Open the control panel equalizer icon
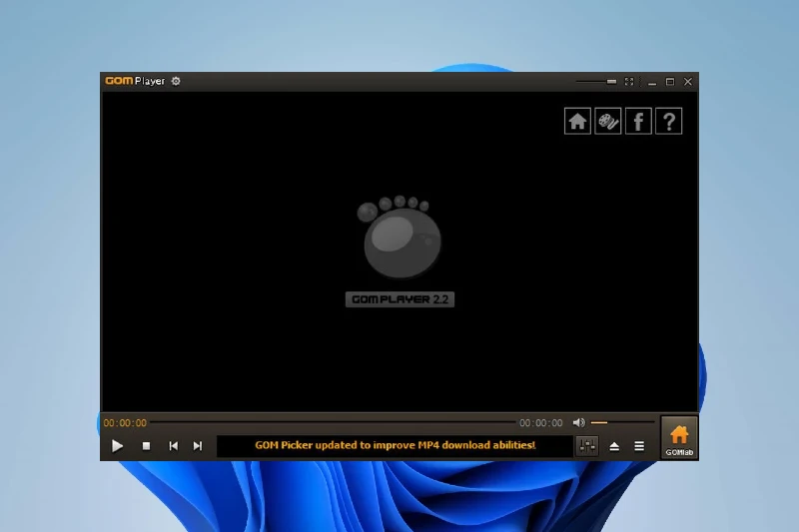 [x=587, y=446]
